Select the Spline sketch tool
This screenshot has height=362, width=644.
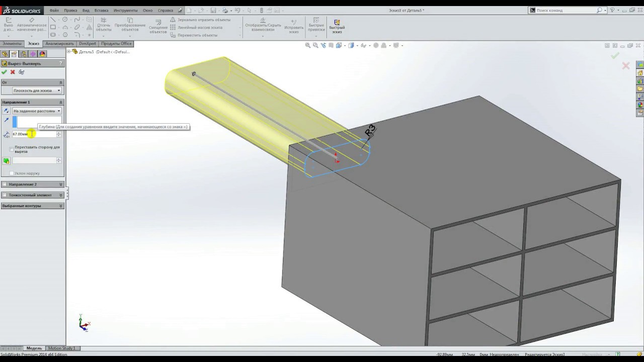click(x=77, y=20)
